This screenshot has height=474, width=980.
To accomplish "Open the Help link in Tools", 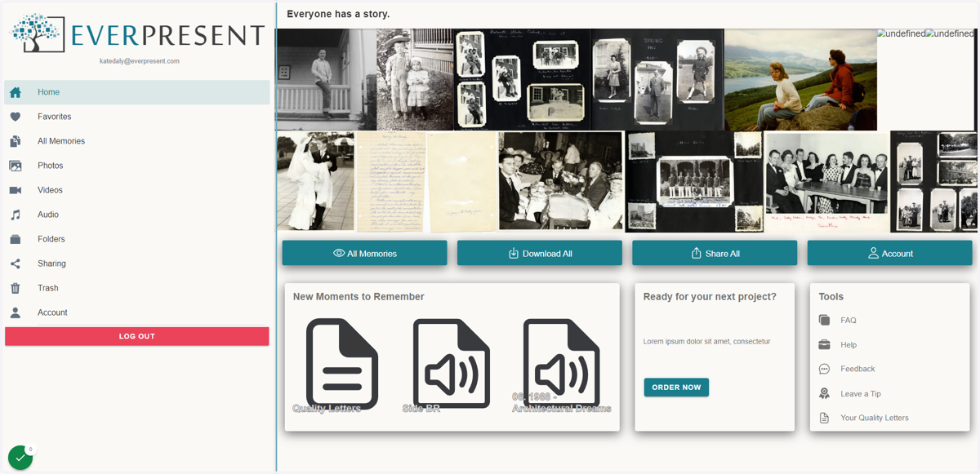I will 849,345.
